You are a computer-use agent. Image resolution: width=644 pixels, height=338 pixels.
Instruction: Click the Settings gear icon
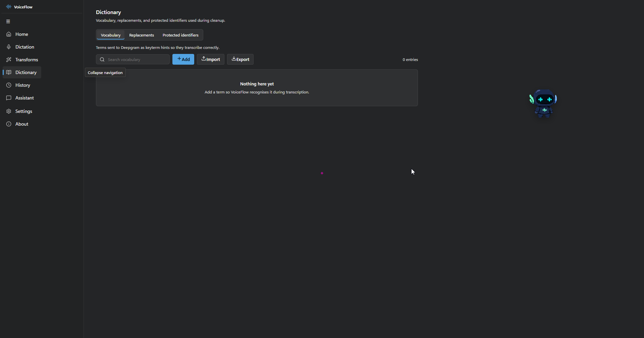click(x=9, y=111)
